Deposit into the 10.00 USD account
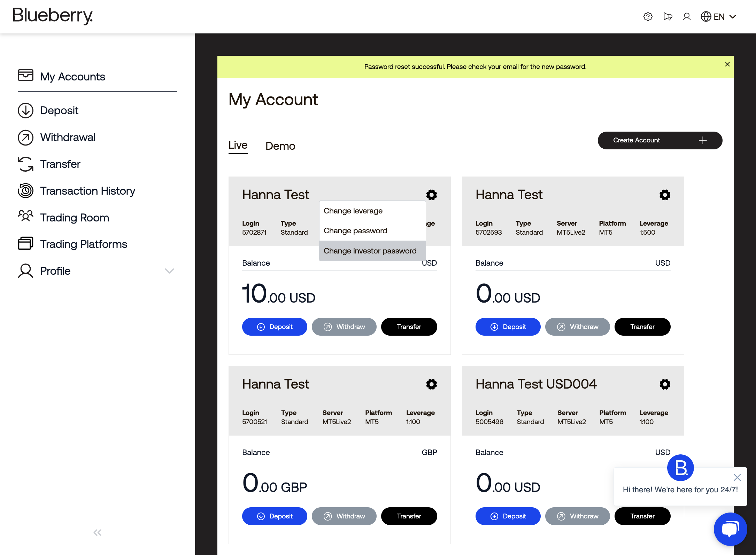 [x=275, y=327]
